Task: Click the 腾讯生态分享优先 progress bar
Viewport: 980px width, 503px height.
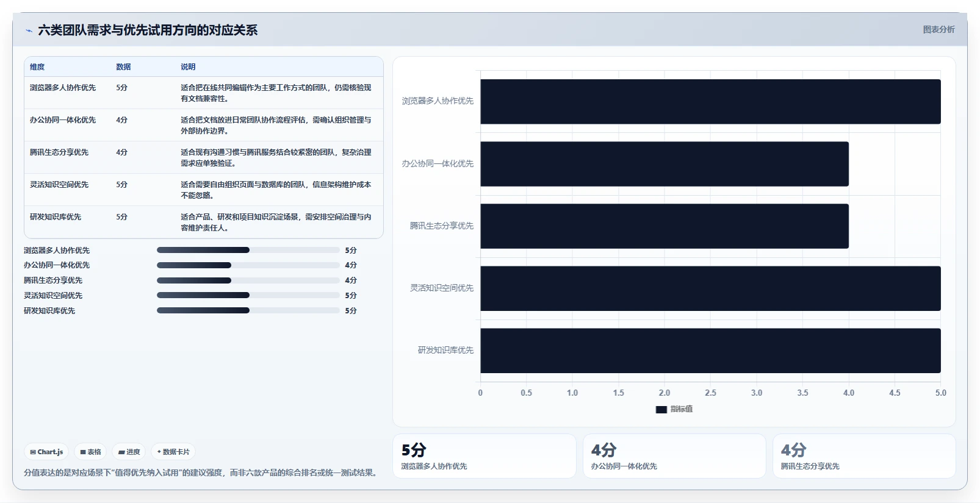Action: [x=248, y=280]
